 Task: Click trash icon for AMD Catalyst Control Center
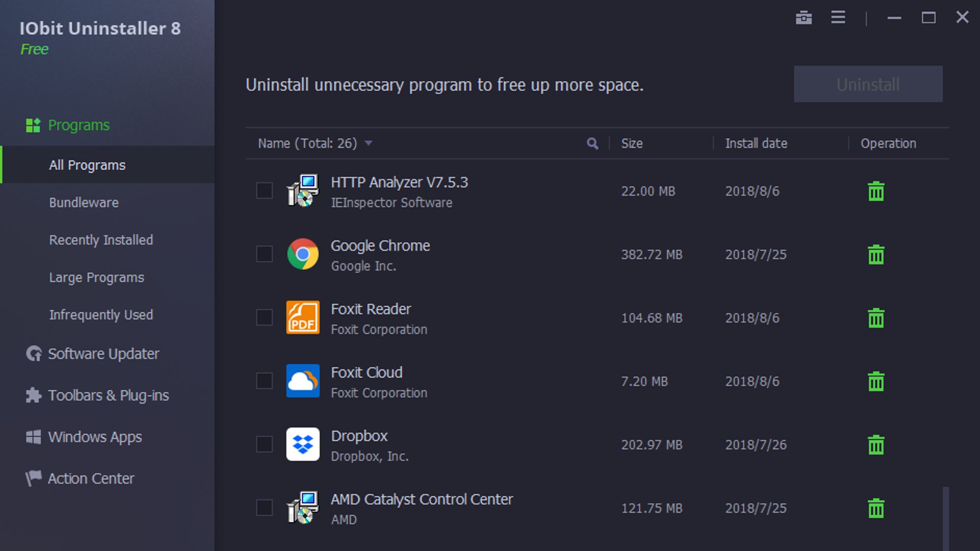click(876, 508)
